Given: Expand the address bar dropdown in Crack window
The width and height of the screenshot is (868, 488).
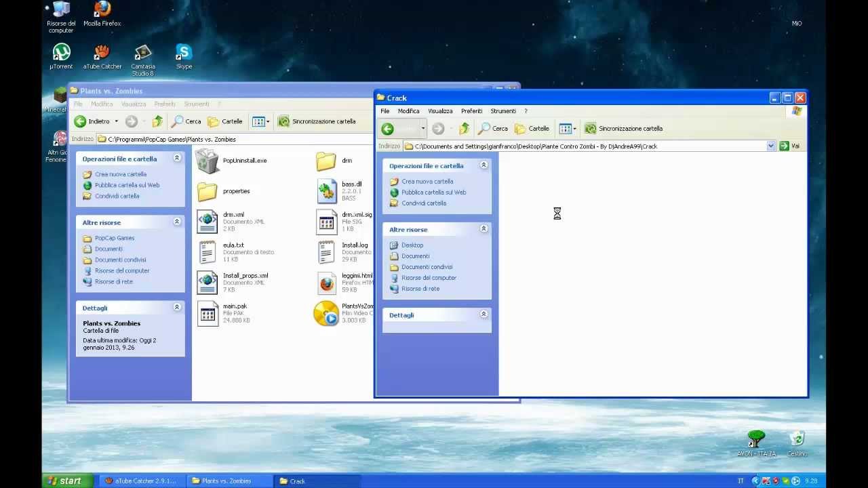Looking at the screenshot, I should coord(771,146).
